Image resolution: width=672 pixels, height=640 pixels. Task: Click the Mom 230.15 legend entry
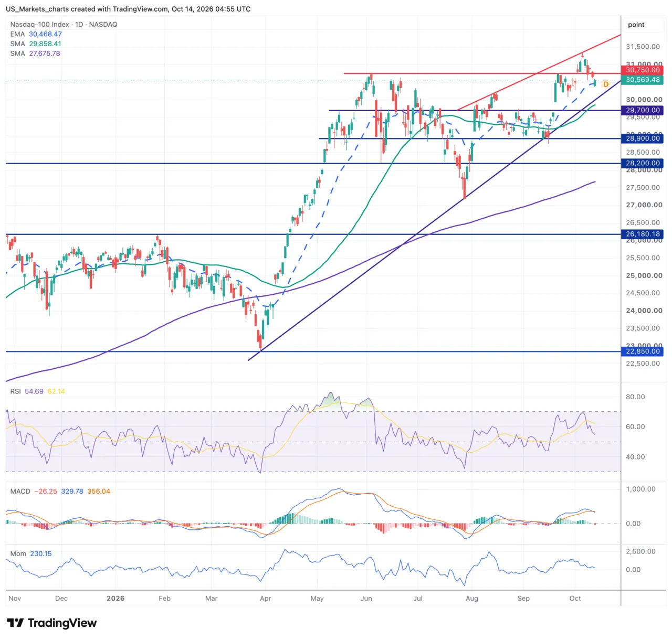[x=31, y=553]
